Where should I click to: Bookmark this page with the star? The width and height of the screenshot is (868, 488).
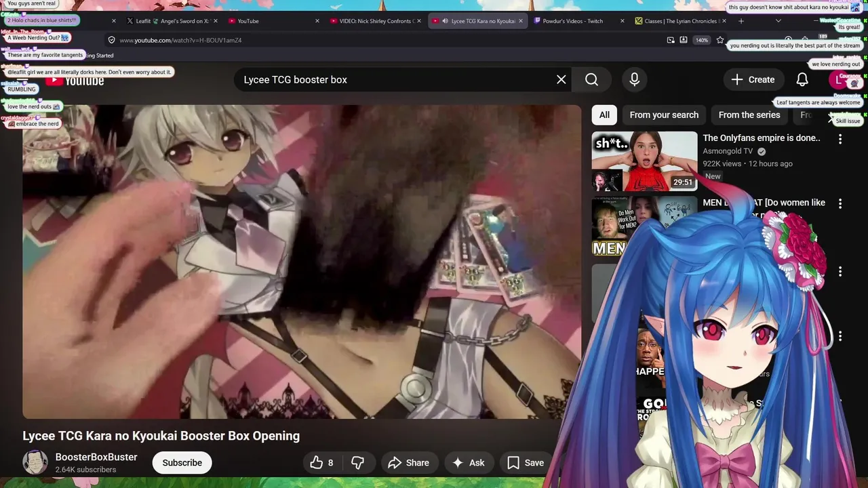click(x=720, y=40)
